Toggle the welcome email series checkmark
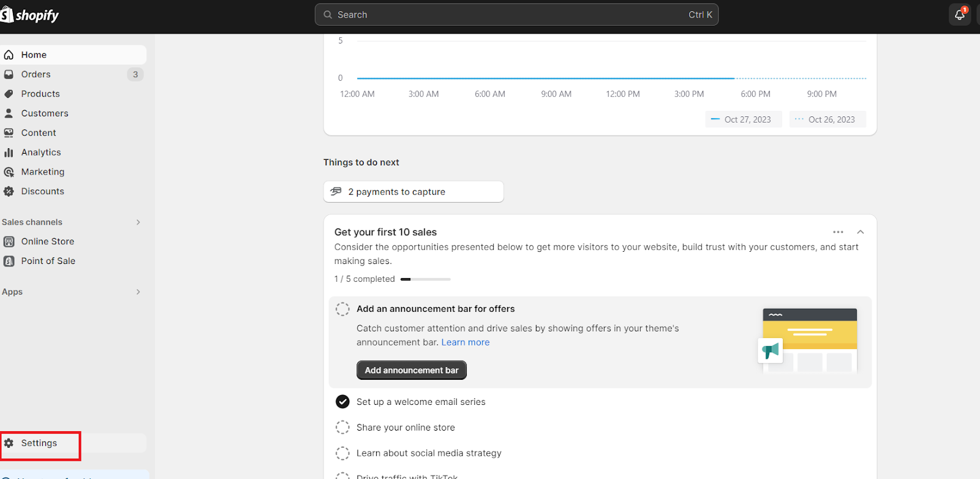This screenshot has height=479, width=980. pyautogui.click(x=342, y=402)
